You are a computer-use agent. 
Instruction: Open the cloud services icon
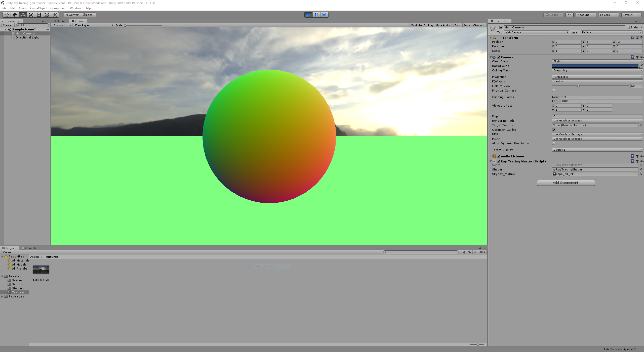570,15
